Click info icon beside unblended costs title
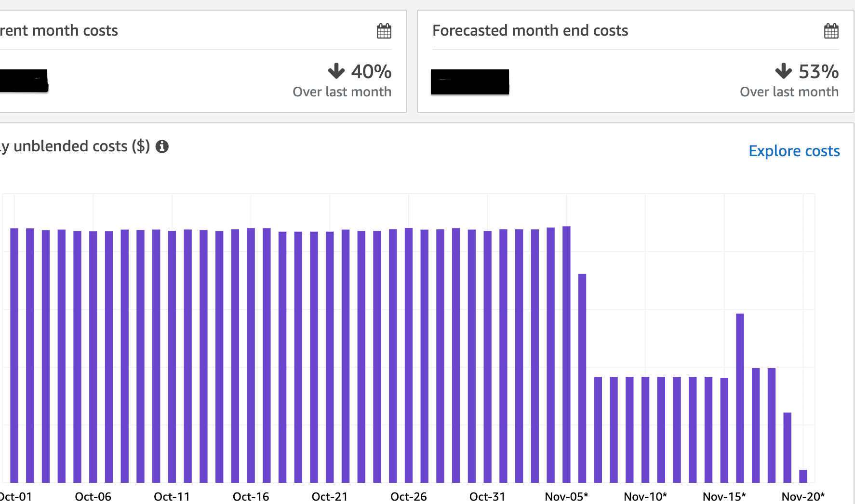The image size is (855, 504). 162,146
